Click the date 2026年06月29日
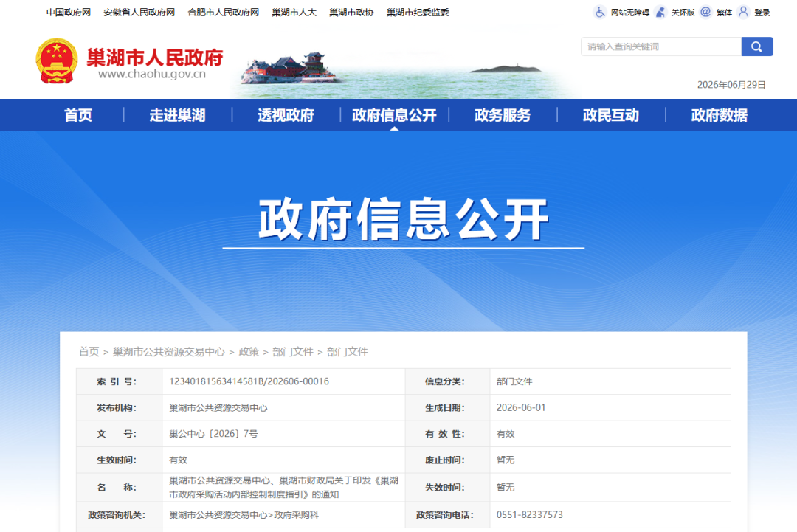Screen dimensions: 797x532 click(x=731, y=85)
